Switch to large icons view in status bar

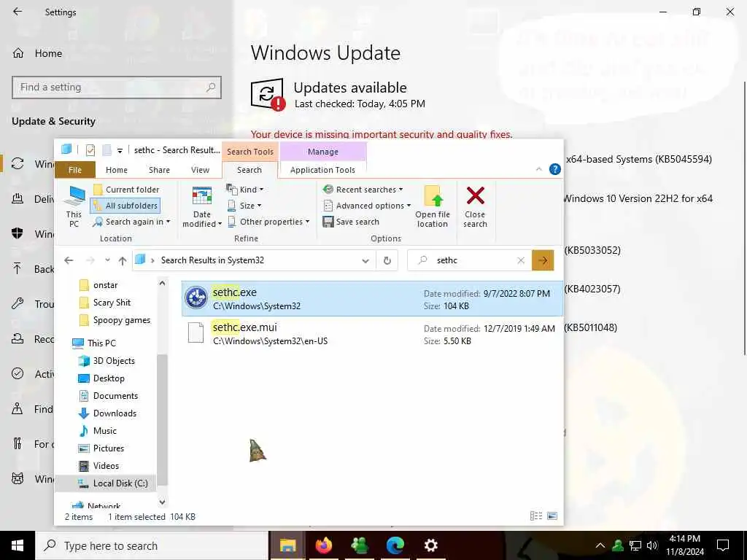552,516
